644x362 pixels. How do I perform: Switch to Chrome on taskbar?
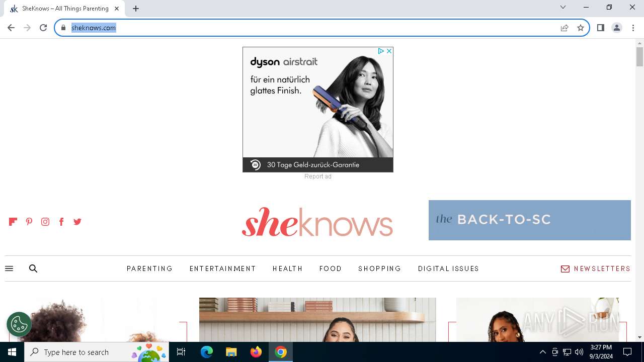coord(281,352)
